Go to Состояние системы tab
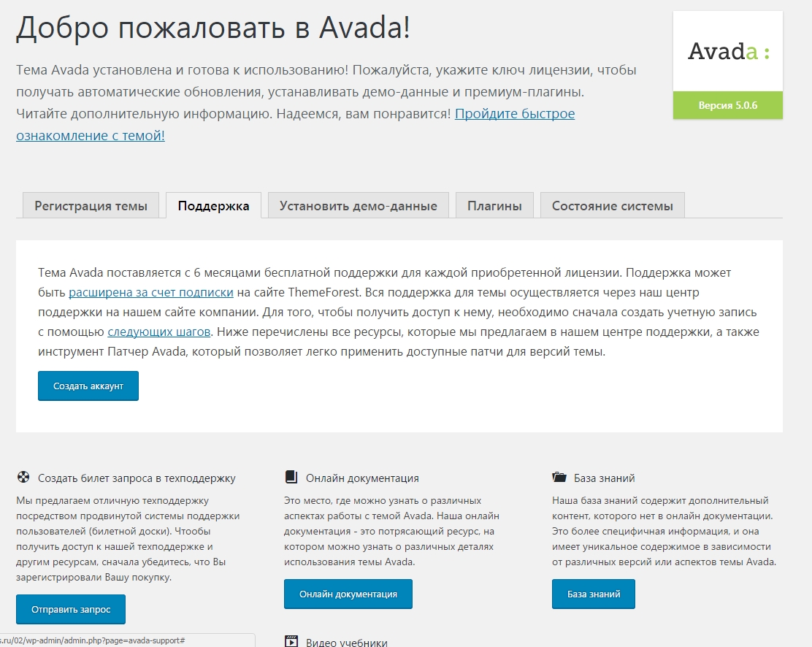 (613, 206)
